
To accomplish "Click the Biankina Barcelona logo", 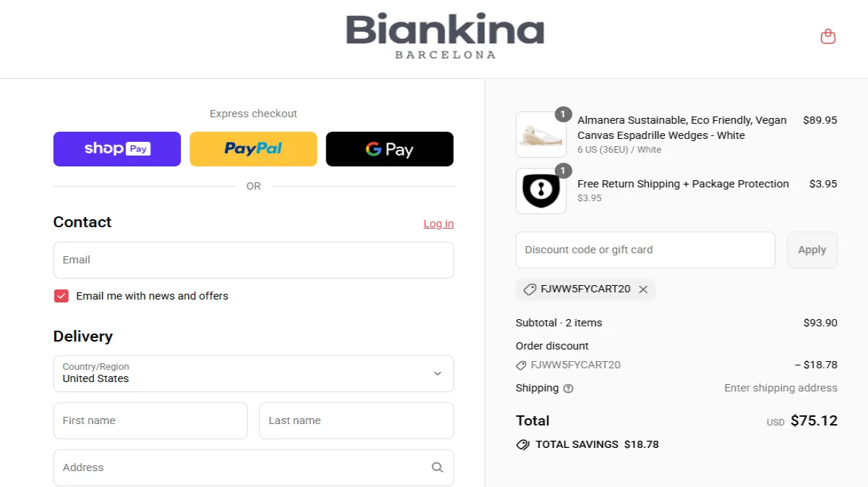I will click(x=445, y=35).
